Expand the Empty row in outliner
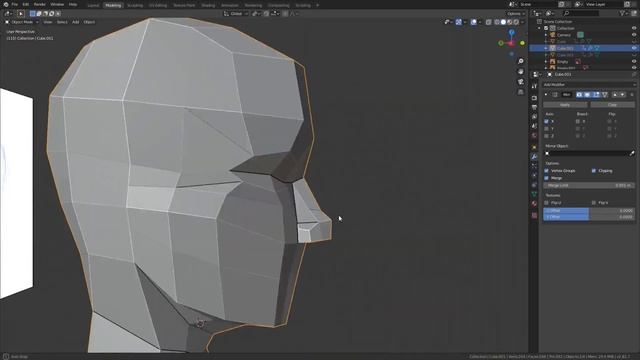640x360 pixels. point(546,62)
